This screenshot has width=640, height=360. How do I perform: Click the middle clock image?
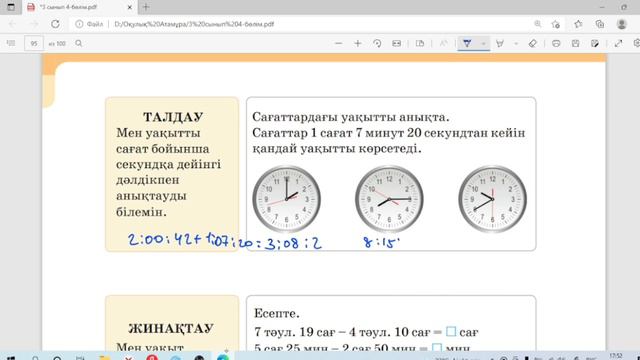pos(389,199)
